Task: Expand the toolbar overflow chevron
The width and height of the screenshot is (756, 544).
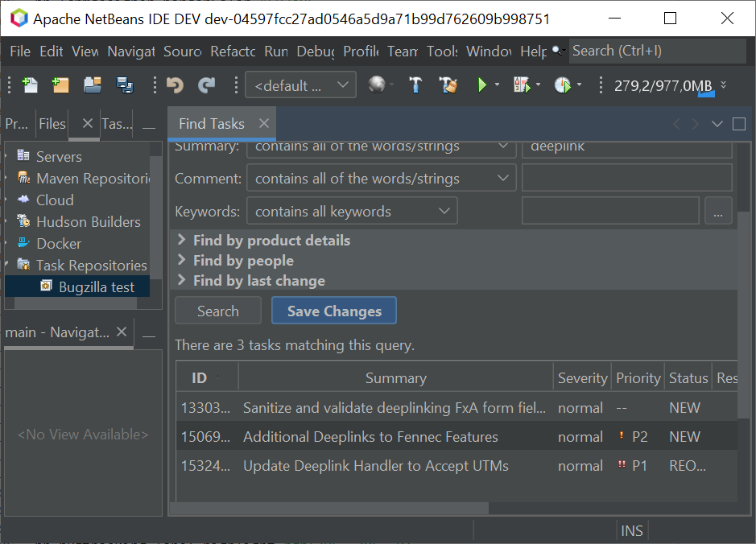Action: 723,84
